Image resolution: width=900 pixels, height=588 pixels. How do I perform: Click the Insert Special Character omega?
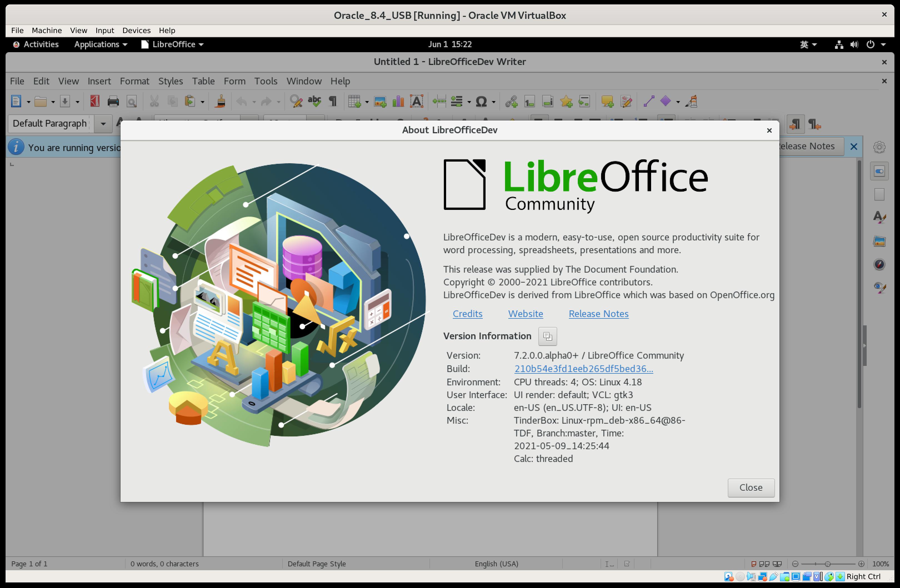481,101
